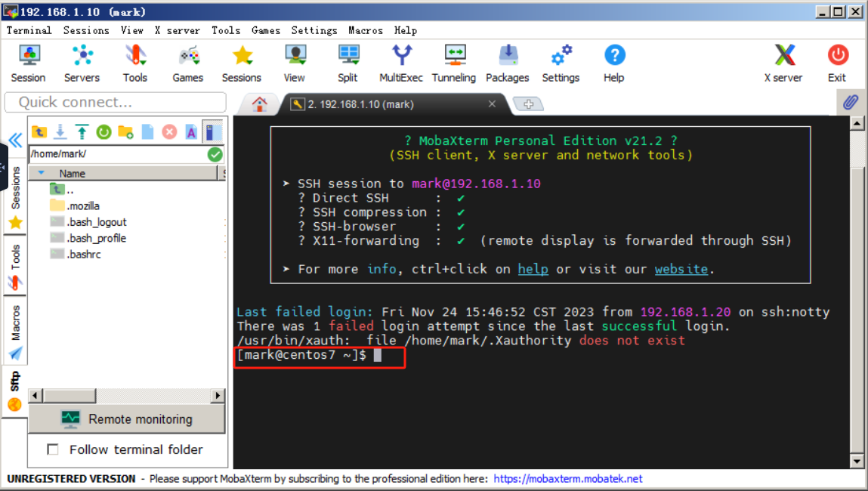This screenshot has height=491, width=868.
Task: Click SFTP upload green arrow icon
Action: tap(82, 131)
